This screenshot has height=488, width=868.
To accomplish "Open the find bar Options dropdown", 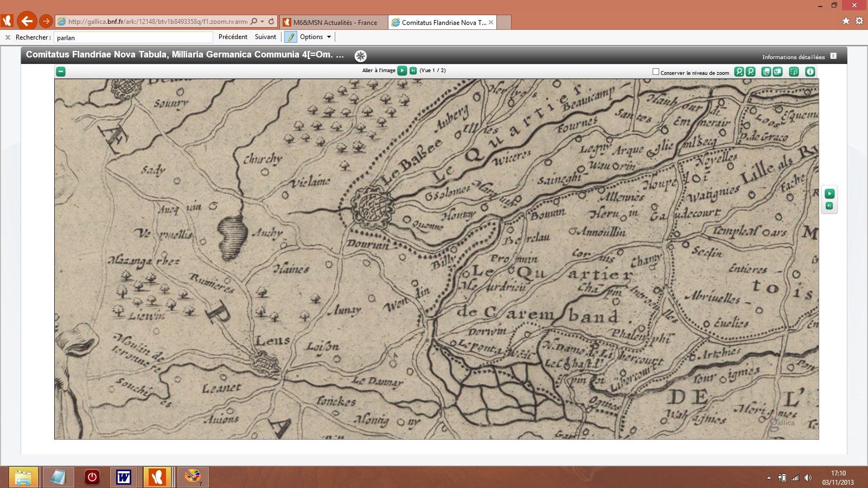I will (315, 37).
